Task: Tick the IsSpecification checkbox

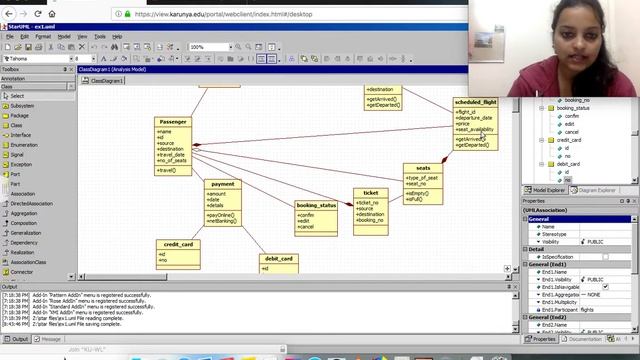Action: pyautogui.click(x=606, y=257)
